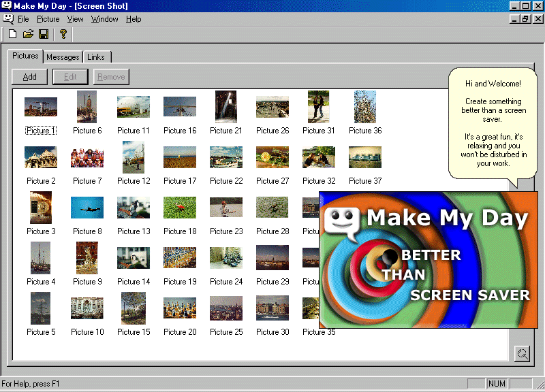The height and width of the screenshot is (392, 545).
Task: Select the Picture 6 thumbnail
Action: click(x=87, y=107)
